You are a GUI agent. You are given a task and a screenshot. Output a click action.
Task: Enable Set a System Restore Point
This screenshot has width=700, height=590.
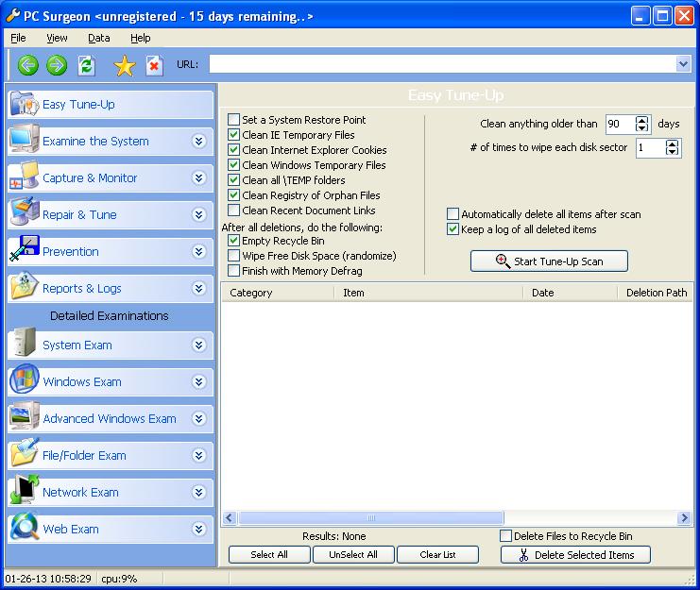233,120
